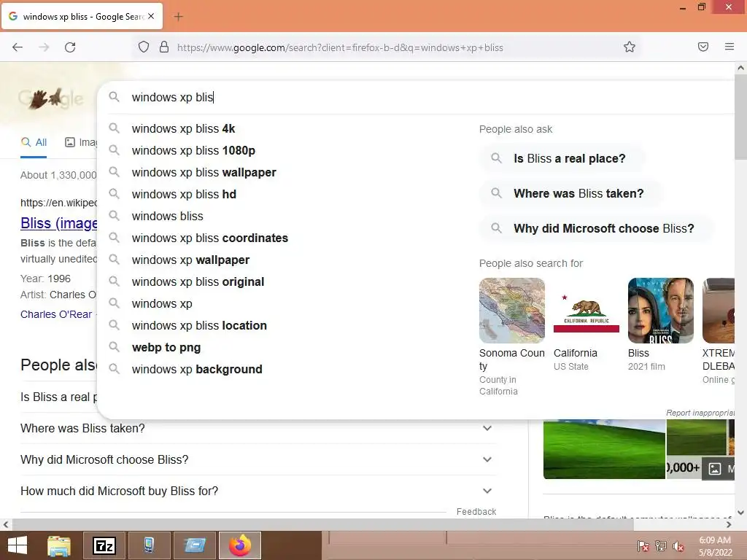Open the large green hill Bliss image
The height and width of the screenshot is (560, 747).
click(604, 449)
